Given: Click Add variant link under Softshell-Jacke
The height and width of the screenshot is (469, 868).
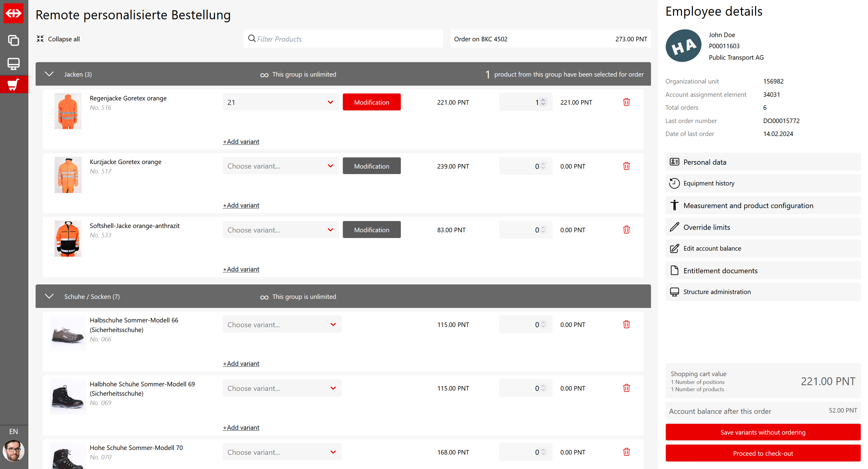Looking at the screenshot, I should click(x=241, y=269).
